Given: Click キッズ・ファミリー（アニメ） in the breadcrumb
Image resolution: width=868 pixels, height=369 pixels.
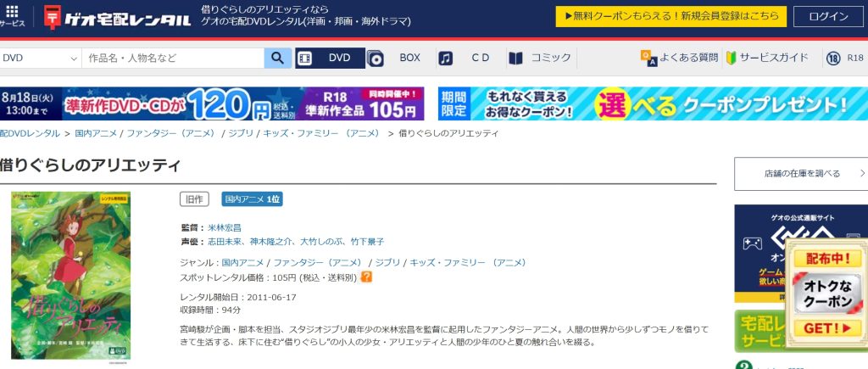Looking at the screenshot, I should (321, 133).
